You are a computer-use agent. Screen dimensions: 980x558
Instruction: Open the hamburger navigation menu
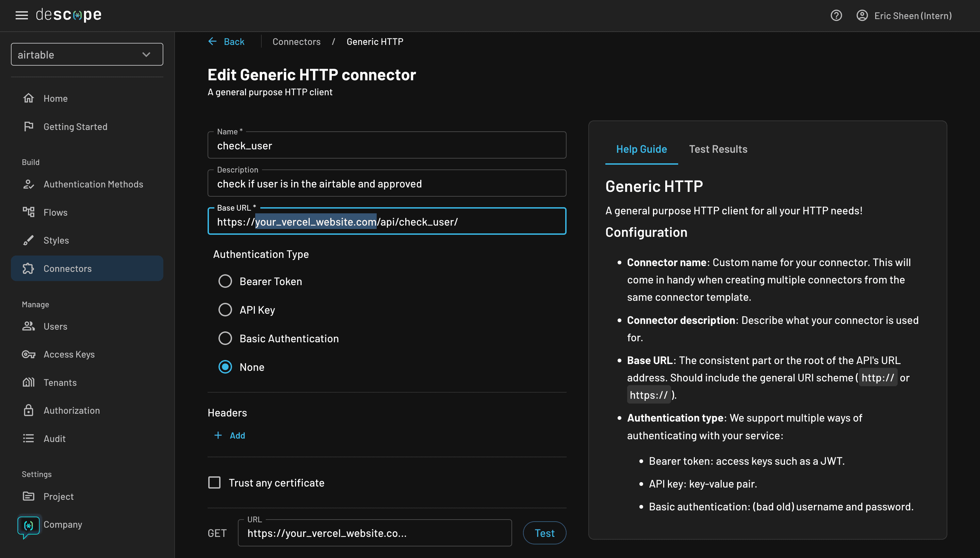(x=21, y=15)
